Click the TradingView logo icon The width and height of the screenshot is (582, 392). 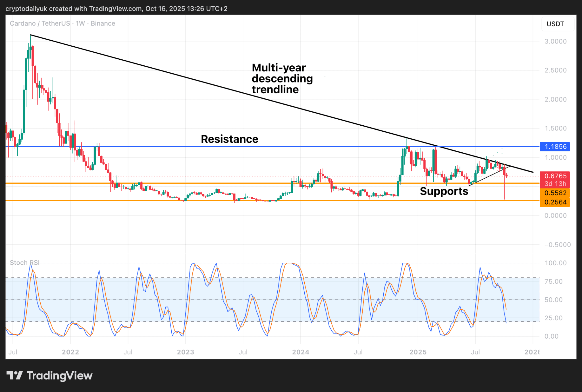tap(15, 375)
